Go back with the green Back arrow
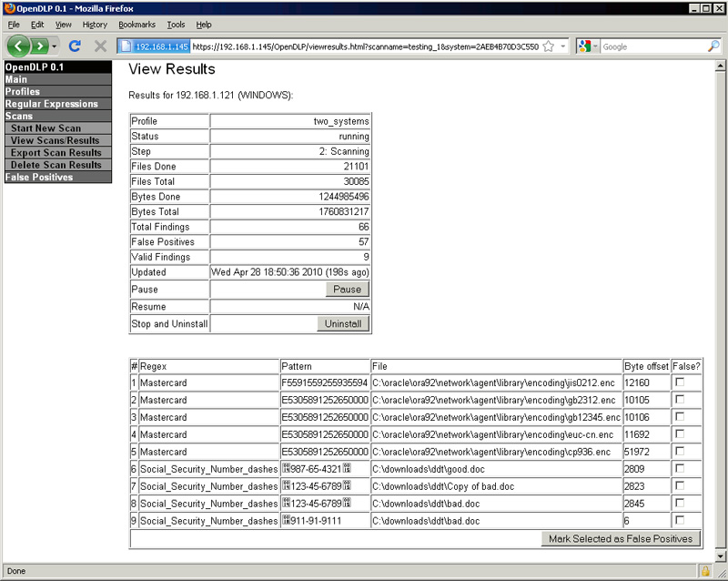 (18, 46)
